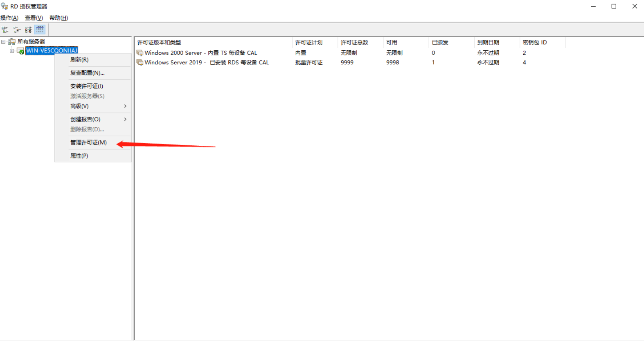Select the details view toolbar icon
Screen dimensions: 644x341
coord(40,30)
